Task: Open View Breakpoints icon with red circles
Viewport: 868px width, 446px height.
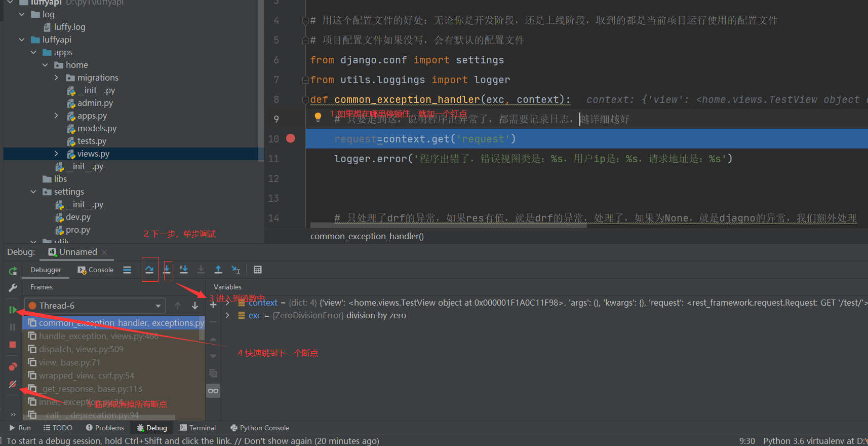Action: click(x=13, y=366)
